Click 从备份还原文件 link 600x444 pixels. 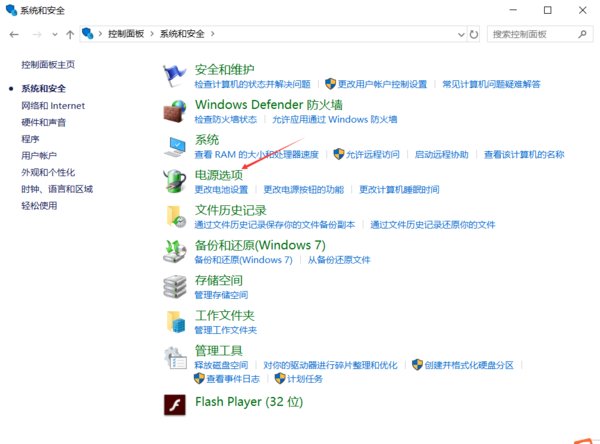(x=339, y=260)
